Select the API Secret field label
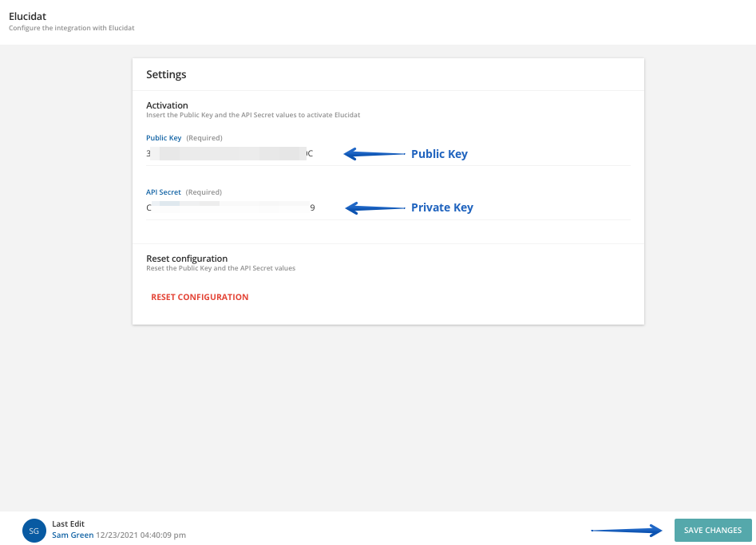756x545 pixels. [x=164, y=192]
